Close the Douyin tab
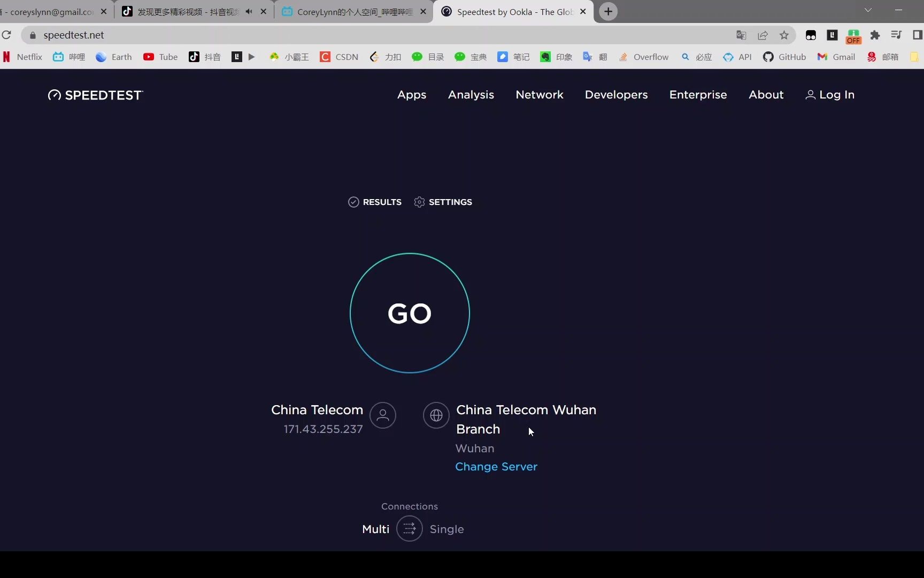 pos(264,11)
